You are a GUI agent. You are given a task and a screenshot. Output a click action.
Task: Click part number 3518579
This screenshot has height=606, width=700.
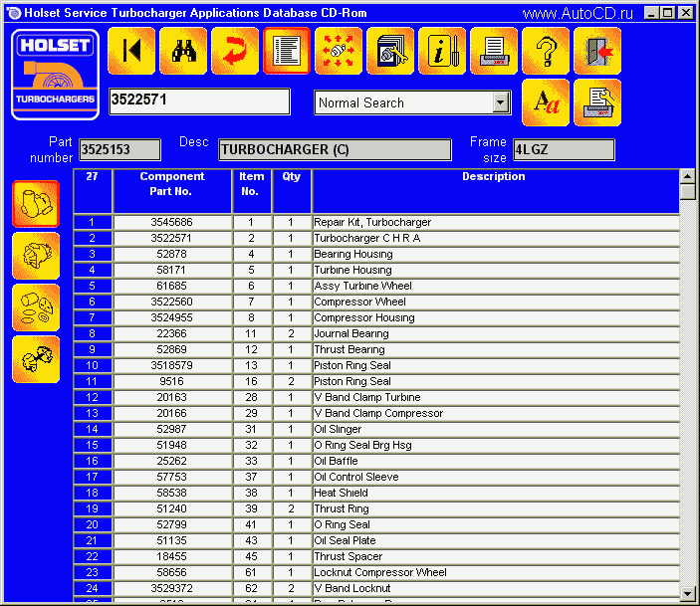tap(171, 365)
